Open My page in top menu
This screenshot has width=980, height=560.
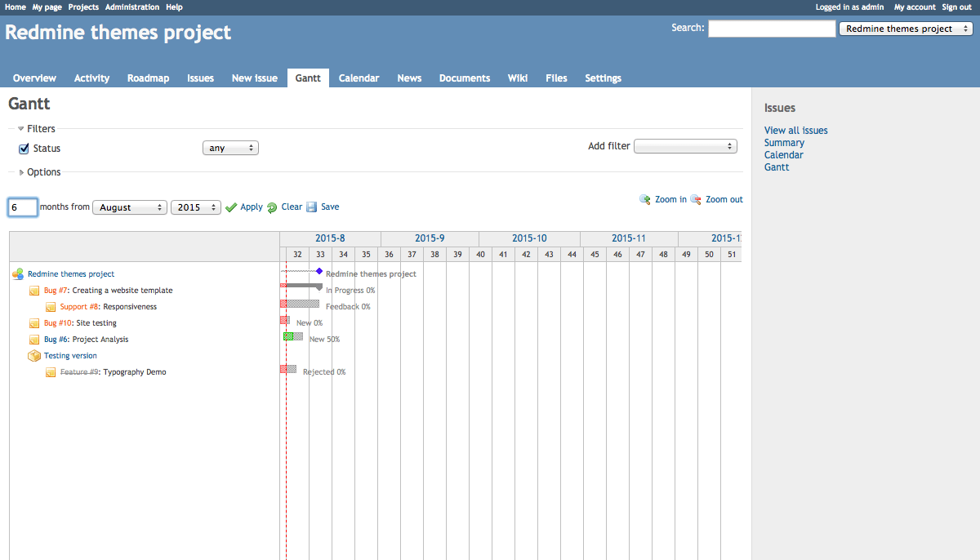coord(47,7)
